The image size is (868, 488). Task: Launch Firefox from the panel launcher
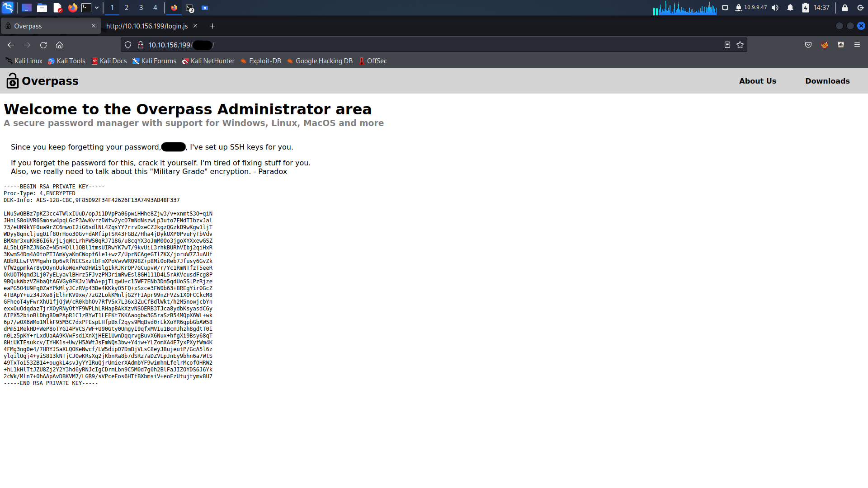[72, 8]
